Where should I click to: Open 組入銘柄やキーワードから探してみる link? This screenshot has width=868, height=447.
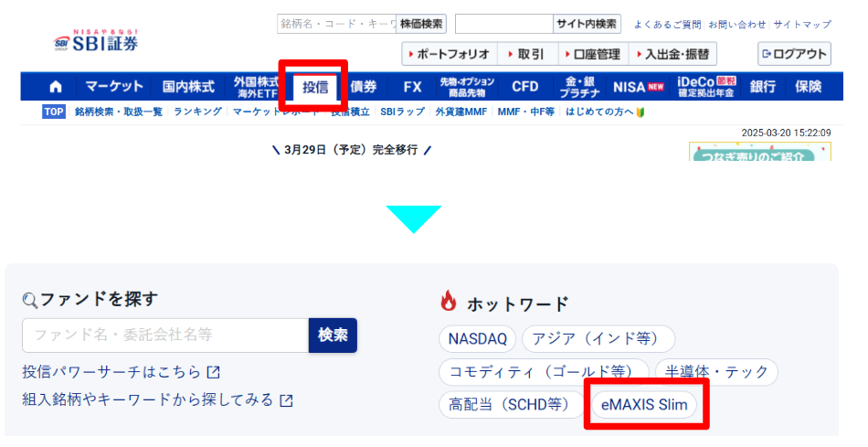(x=148, y=399)
